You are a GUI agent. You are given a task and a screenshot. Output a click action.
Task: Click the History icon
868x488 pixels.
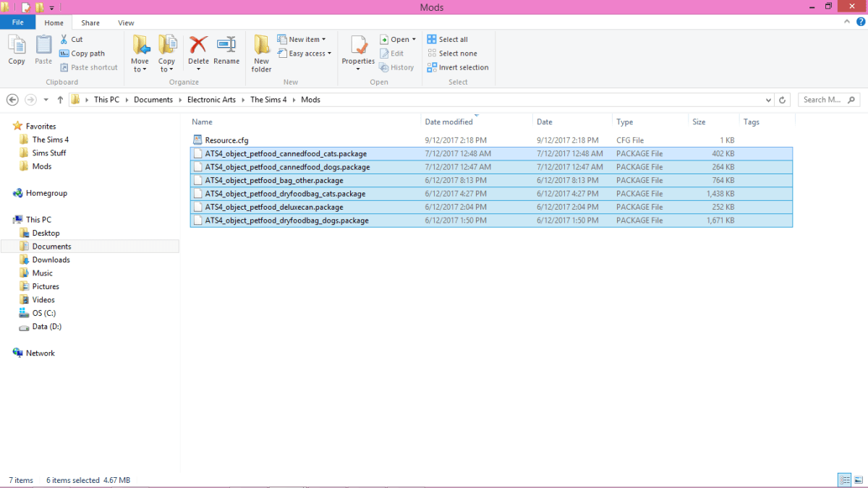tap(396, 67)
